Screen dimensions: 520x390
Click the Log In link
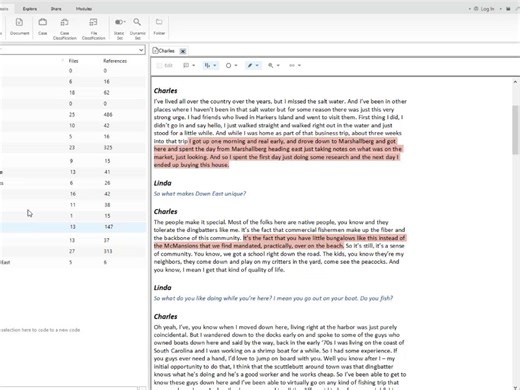[x=487, y=9]
